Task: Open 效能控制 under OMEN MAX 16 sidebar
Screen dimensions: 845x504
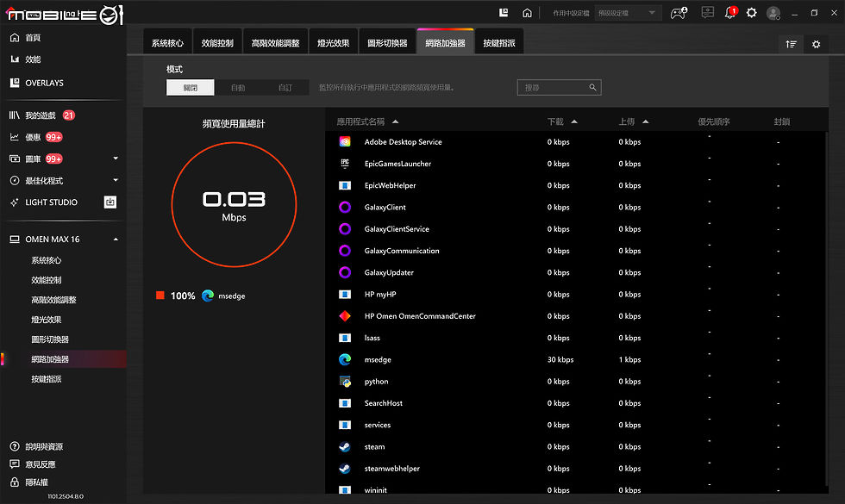Action: click(47, 280)
